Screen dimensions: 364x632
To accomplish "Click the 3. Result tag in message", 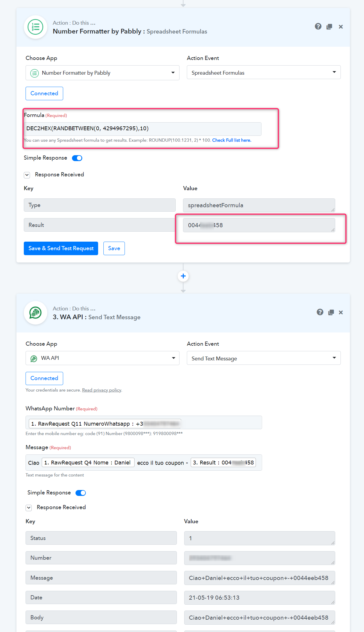I will (x=223, y=463).
